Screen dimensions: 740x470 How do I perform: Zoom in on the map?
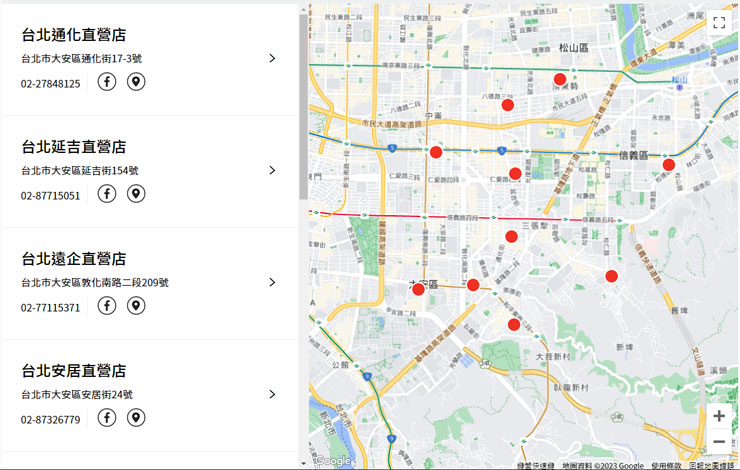(719, 415)
